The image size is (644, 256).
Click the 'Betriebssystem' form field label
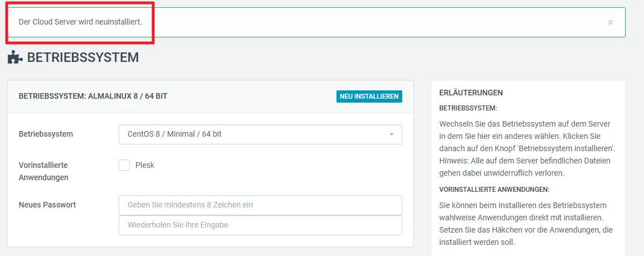coord(46,134)
